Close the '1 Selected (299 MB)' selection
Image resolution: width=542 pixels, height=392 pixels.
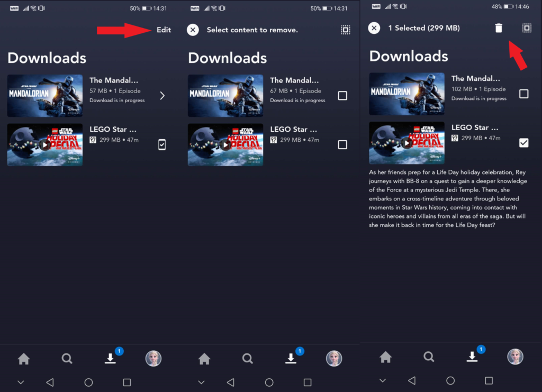374,28
